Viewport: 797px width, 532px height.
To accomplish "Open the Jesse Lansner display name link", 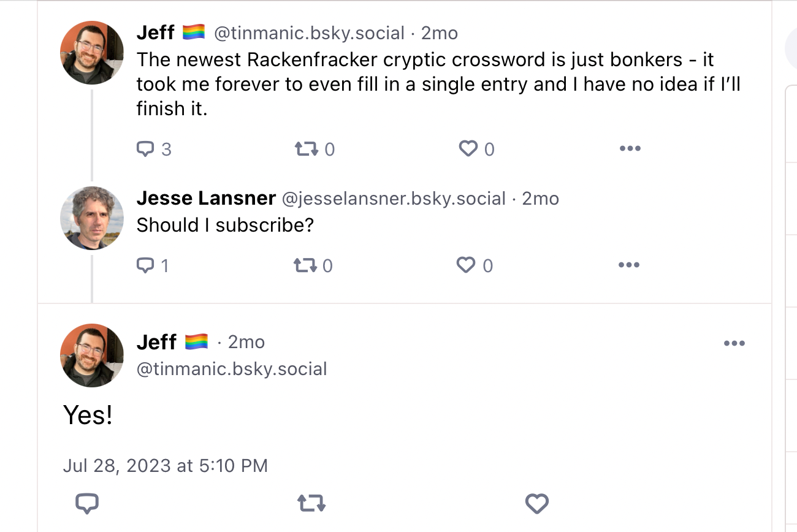I will click(206, 199).
